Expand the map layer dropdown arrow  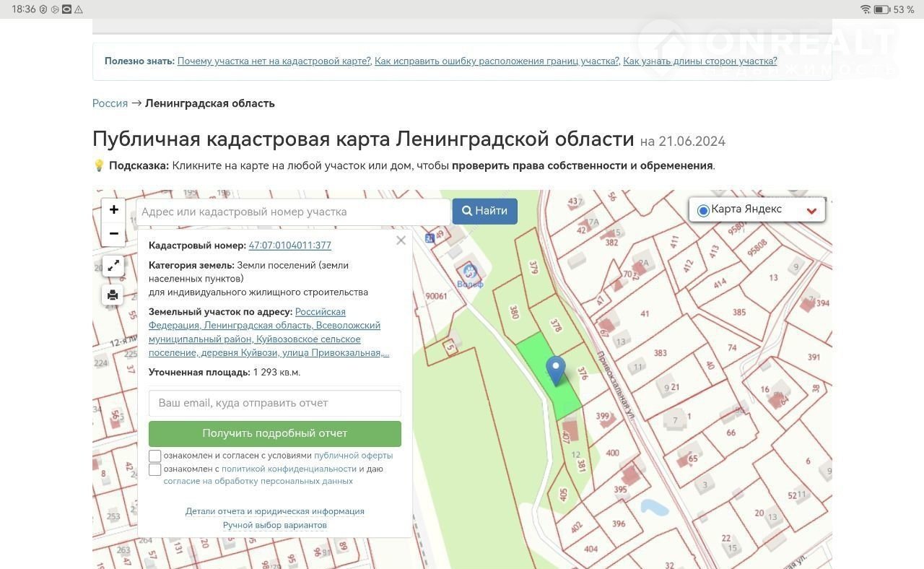(811, 211)
